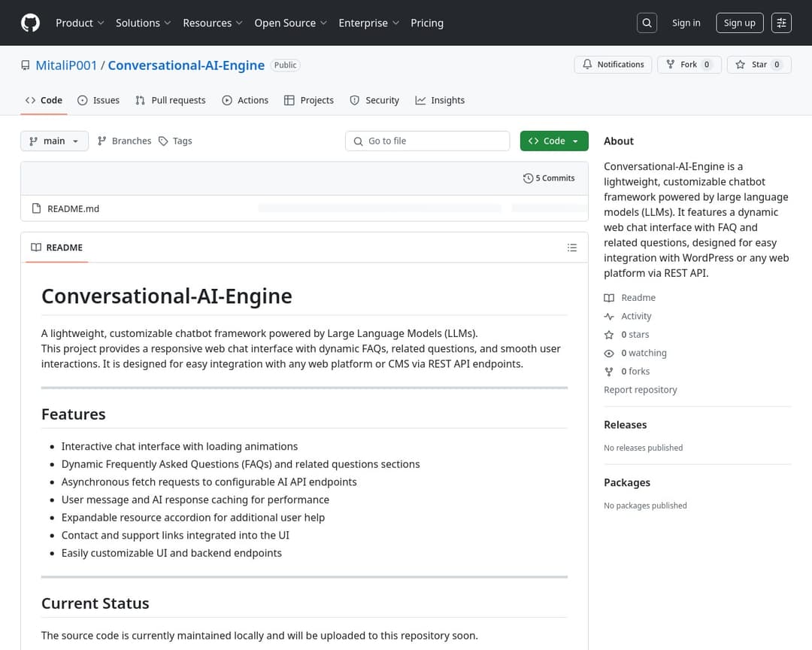The width and height of the screenshot is (812, 650).
Task: Open the appearance settings icon in header
Action: [781, 23]
